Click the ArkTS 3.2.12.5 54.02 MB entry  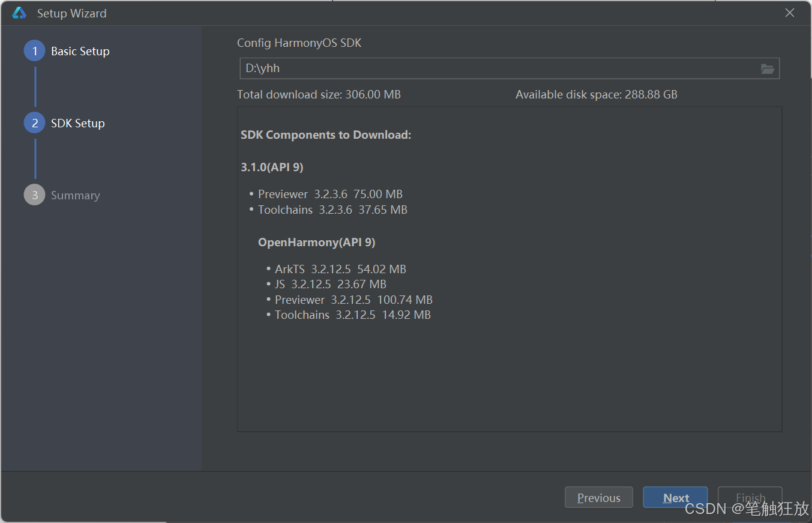(340, 269)
